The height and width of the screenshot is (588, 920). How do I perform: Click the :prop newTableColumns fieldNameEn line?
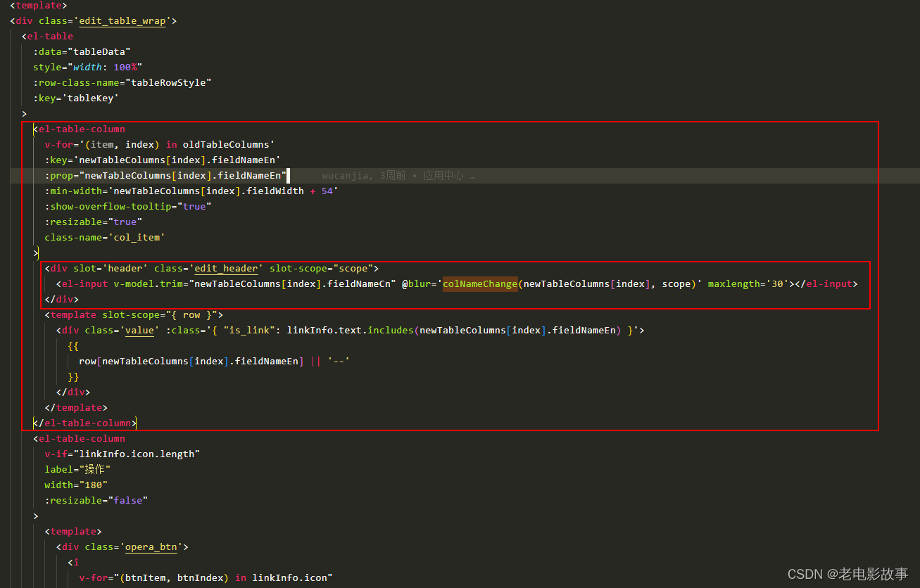click(x=165, y=175)
